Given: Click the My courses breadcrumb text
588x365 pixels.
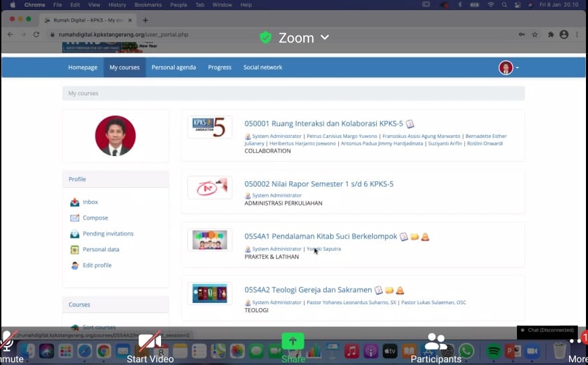Looking at the screenshot, I should [x=83, y=93].
